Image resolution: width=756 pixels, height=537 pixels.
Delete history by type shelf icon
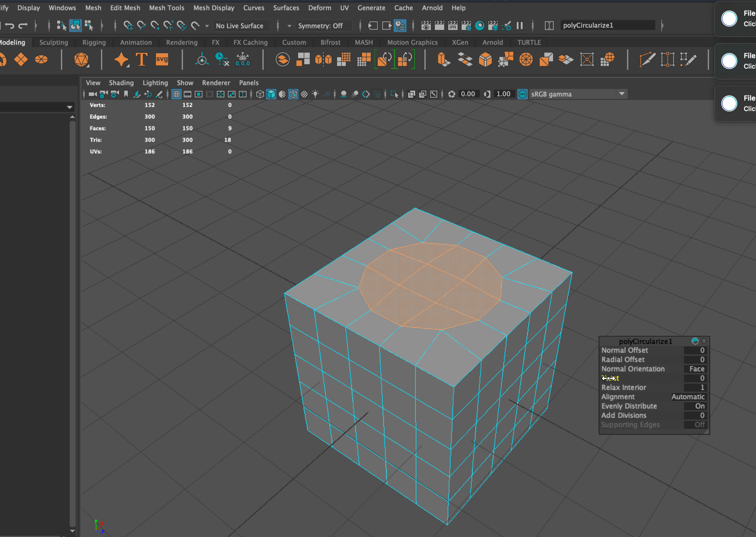click(222, 59)
